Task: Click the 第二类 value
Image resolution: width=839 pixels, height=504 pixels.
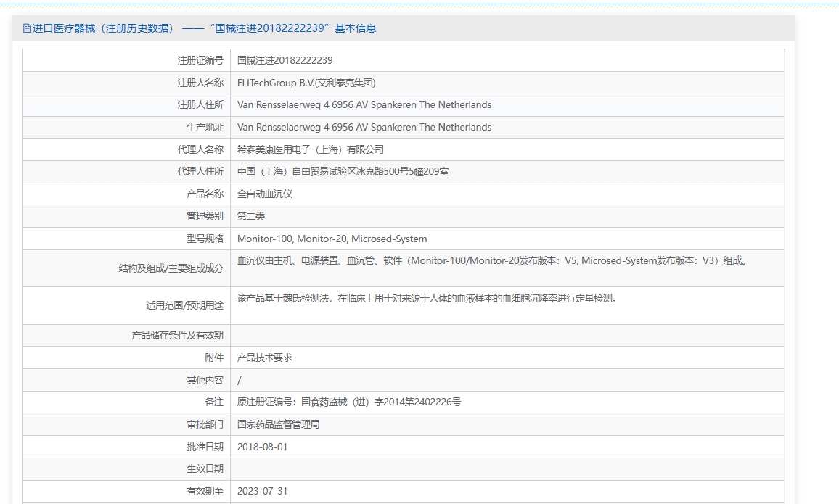Action: tap(251, 216)
